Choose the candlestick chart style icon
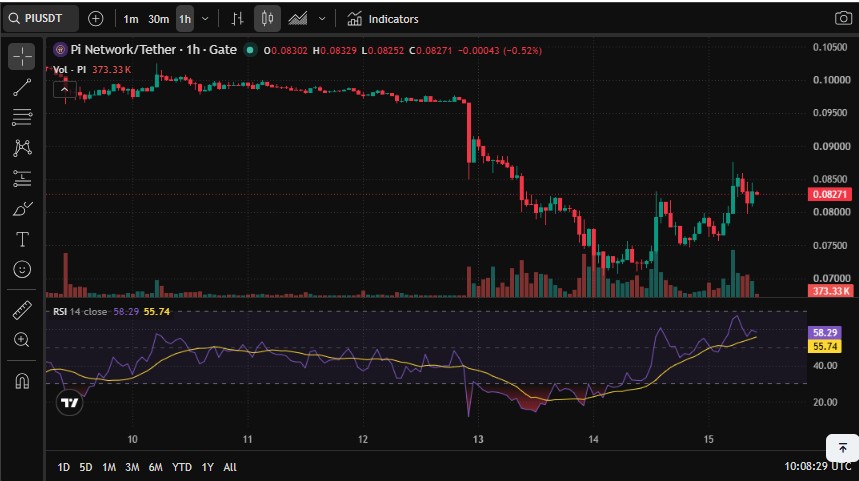 click(267, 19)
